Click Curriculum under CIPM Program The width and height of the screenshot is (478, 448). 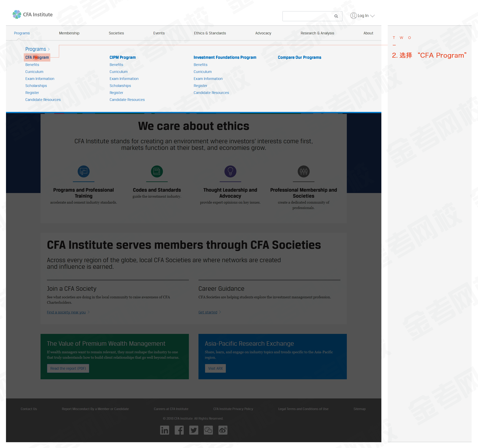pos(119,72)
